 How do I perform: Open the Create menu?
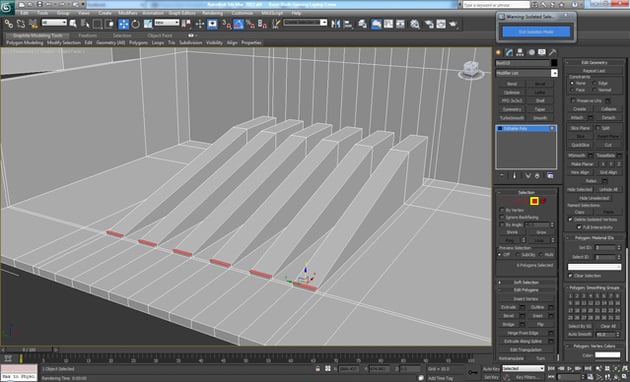pyautogui.click(x=105, y=13)
